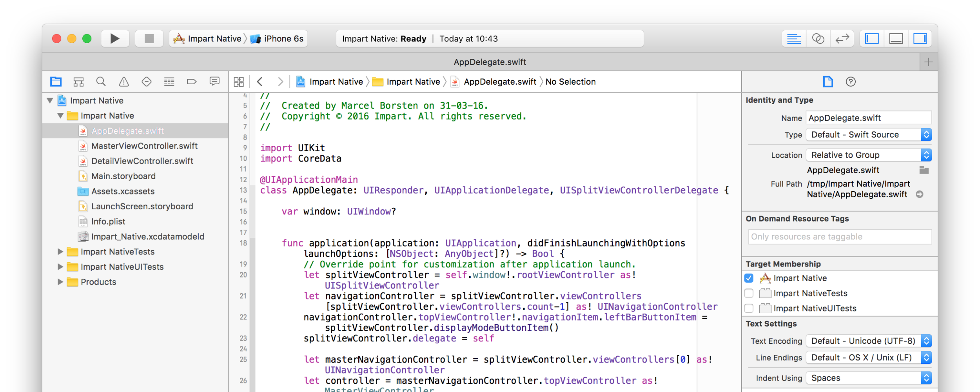
Task: Open MasterViewController.swift
Action: [135, 146]
